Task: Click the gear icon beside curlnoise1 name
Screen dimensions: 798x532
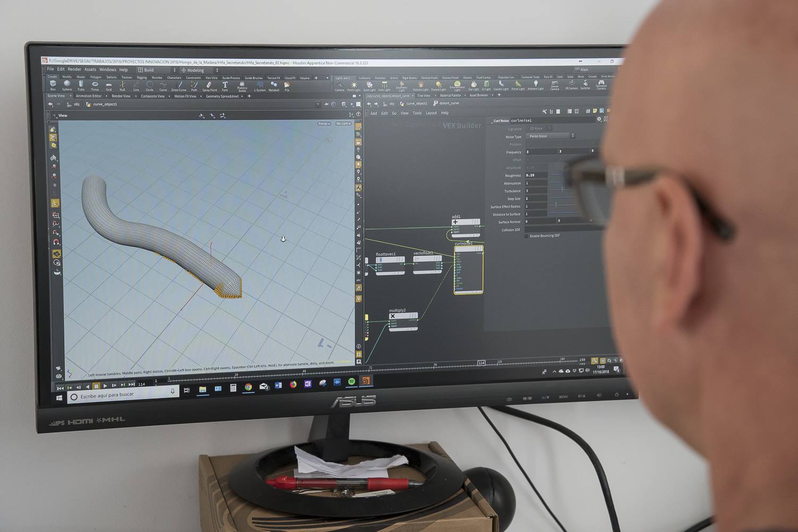Action: pyautogui.click(x=599, y=119)
